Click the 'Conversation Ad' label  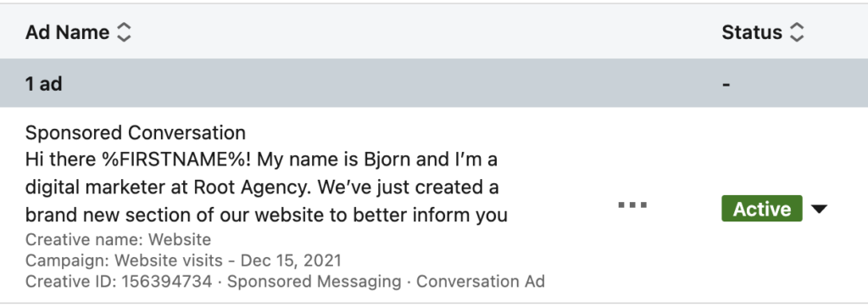[481, 282]
